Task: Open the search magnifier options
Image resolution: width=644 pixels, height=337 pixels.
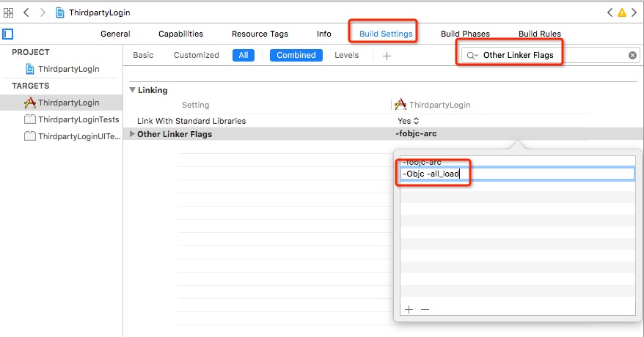Action: click(472, 56)
